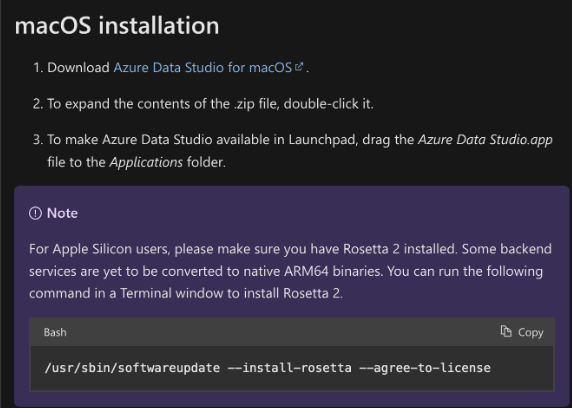The width and height of the screenshot is (572, 408).
Task: Copy the Bash command with Copy button
Action: point(522,332)
